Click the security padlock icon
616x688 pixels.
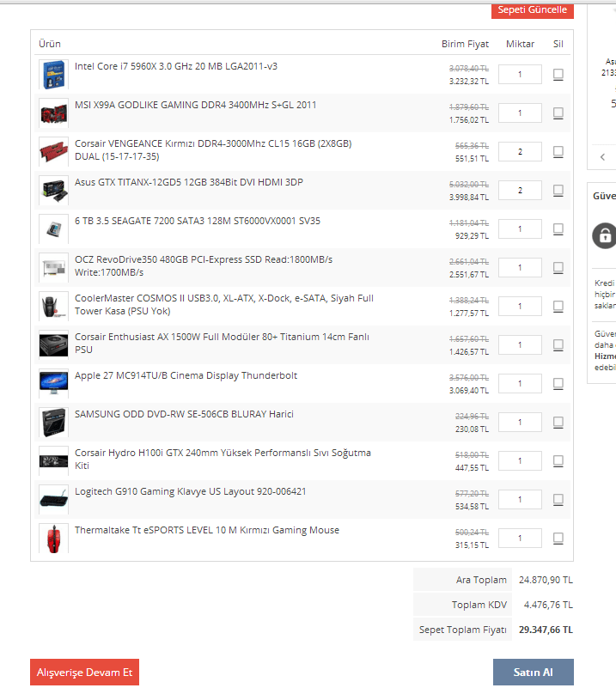pyautogui.click(x=605, y=235)
